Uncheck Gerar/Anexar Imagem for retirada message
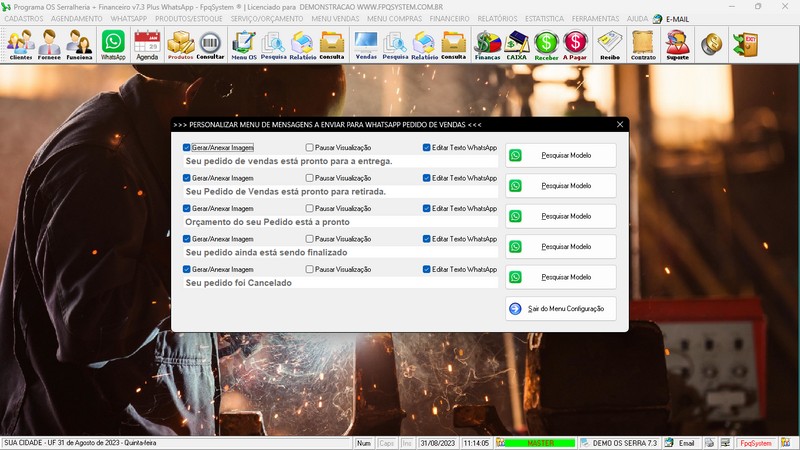 tap(186, 178)
